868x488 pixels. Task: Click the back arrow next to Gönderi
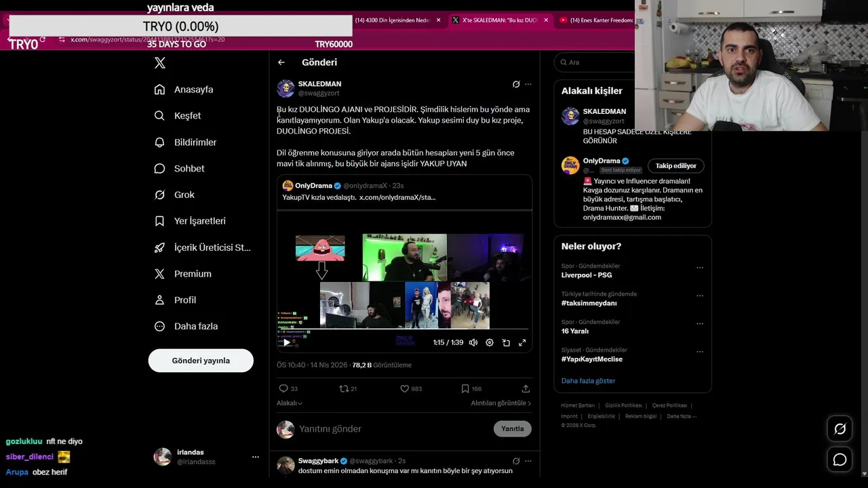coord(281,62)
